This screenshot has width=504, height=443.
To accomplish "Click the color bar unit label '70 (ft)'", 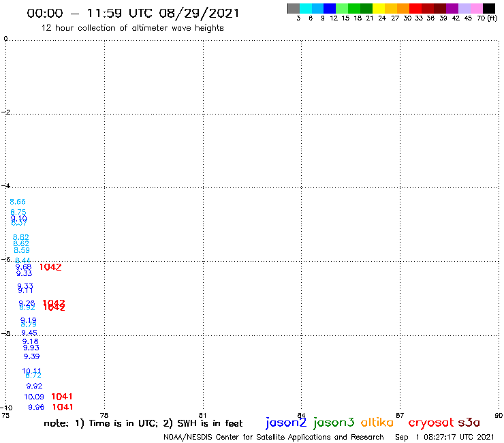I will [x=487, y=18].
